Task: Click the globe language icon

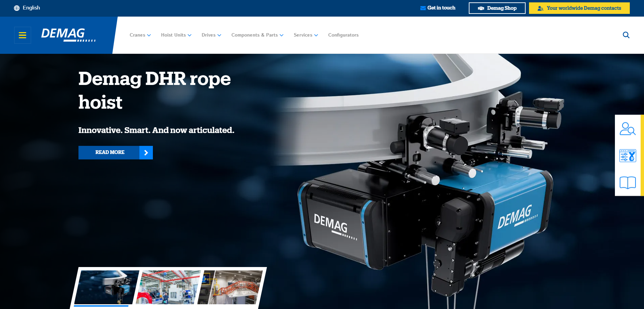Action: click(17, 8)
